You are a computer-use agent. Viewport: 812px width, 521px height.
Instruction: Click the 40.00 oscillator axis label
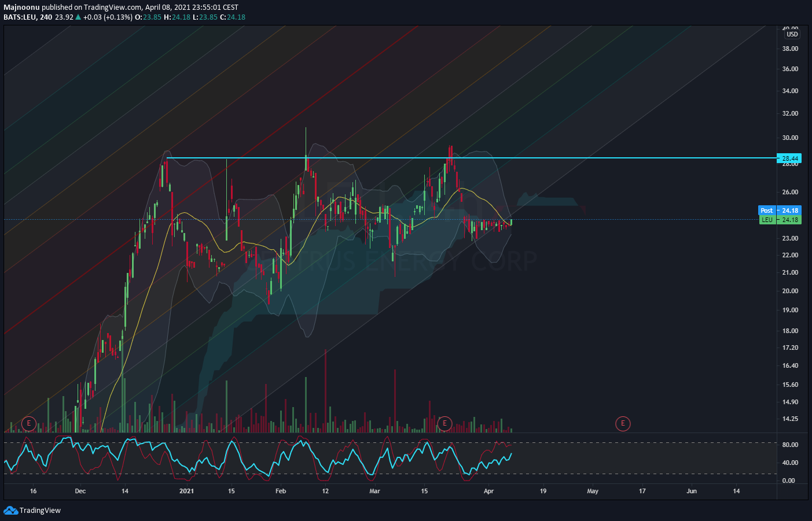pyautogui.click(x=789, y=463)
